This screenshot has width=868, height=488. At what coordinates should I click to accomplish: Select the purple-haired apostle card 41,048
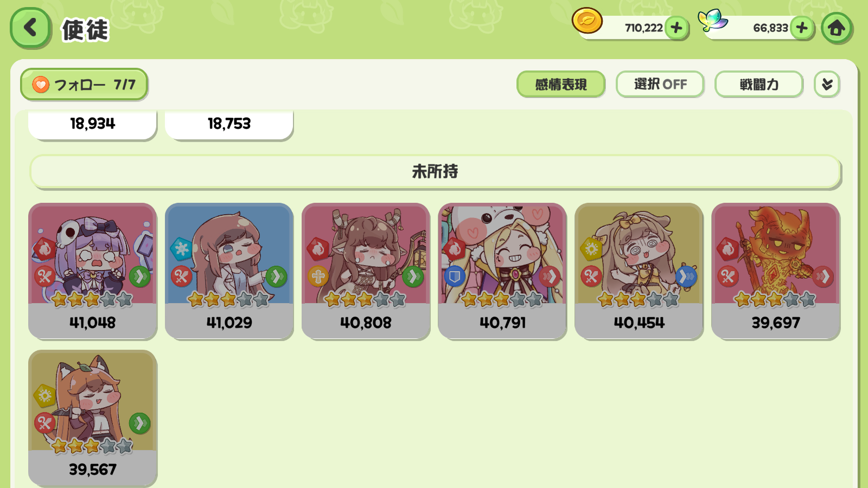[x=92, y=271]
